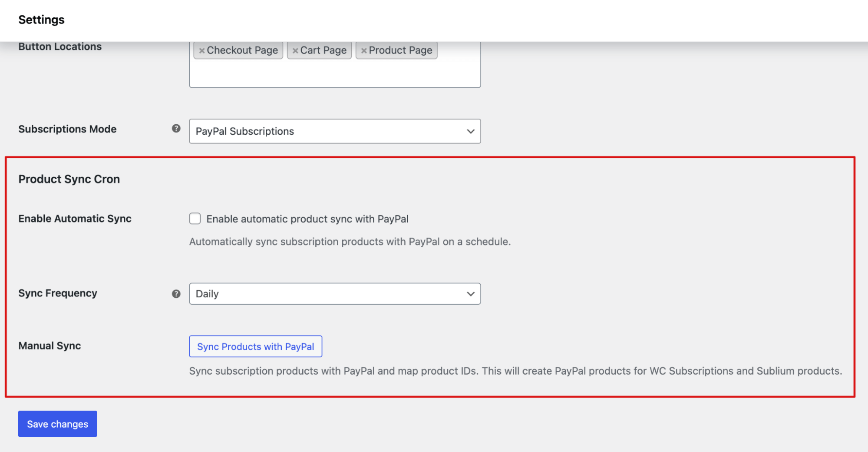
Task: Click the chevron on the Subscriptions Mode dropdown
Action: pos(470,131)
